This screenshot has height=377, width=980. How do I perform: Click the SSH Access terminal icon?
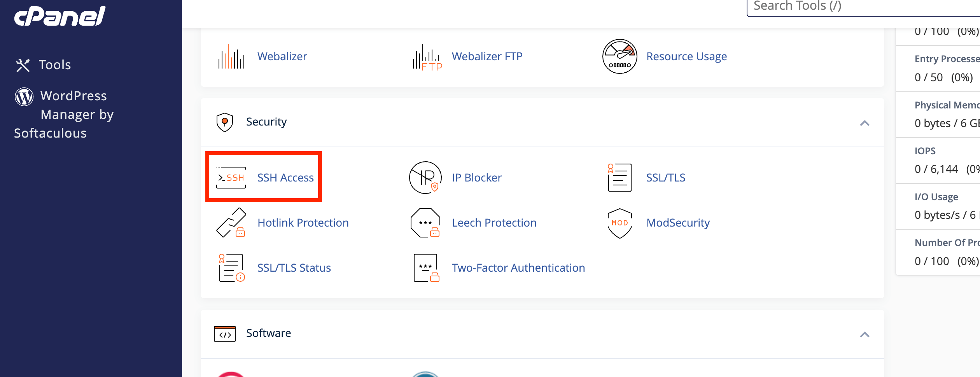click(x=231, y=178)
